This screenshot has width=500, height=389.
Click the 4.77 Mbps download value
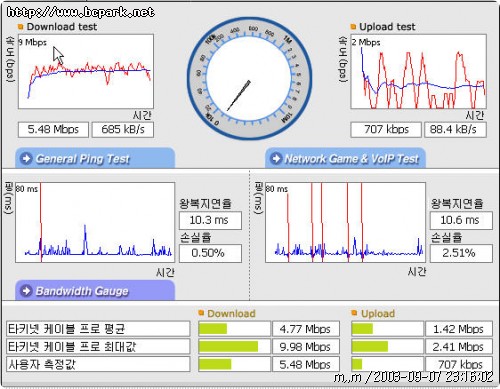(306, 329)
